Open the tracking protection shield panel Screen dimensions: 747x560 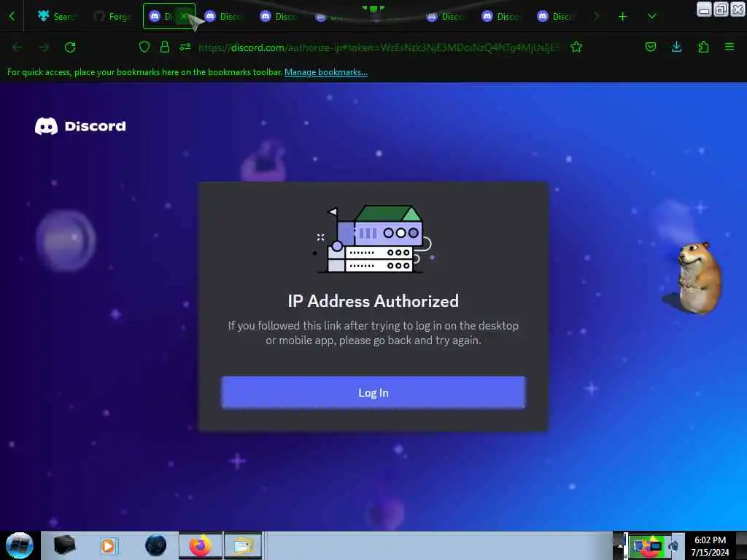pos(144,47)
